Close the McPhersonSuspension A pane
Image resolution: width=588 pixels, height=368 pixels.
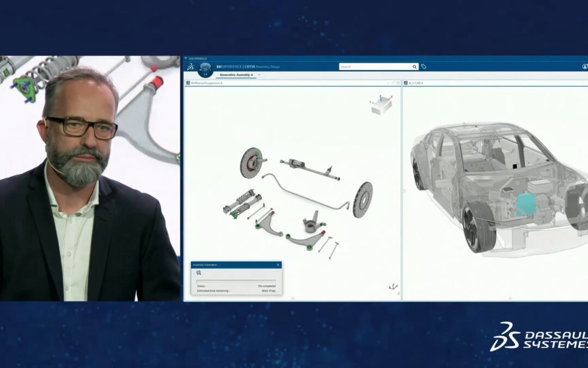(x=398, y=83)
